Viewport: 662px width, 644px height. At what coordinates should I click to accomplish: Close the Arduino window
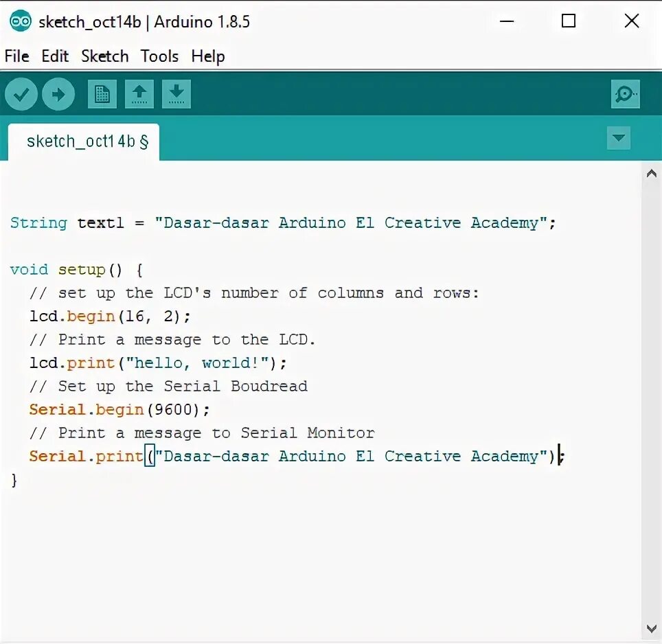coord(632,21)
